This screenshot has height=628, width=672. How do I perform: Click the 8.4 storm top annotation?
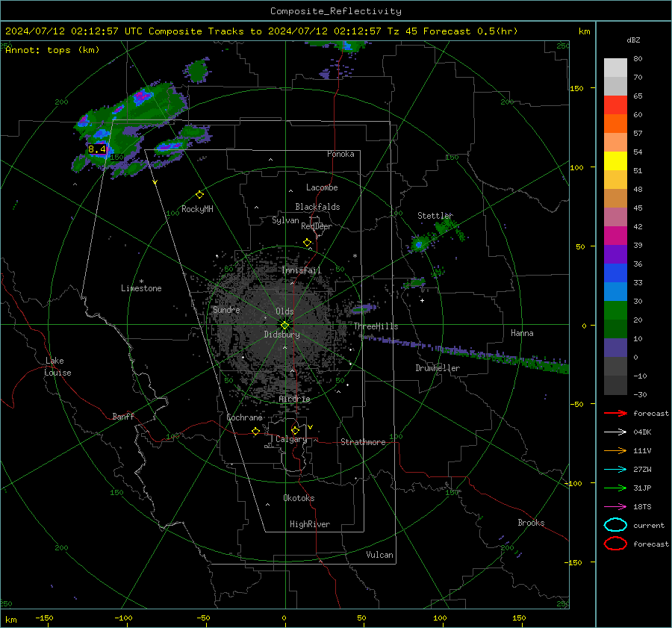(97, 149)
